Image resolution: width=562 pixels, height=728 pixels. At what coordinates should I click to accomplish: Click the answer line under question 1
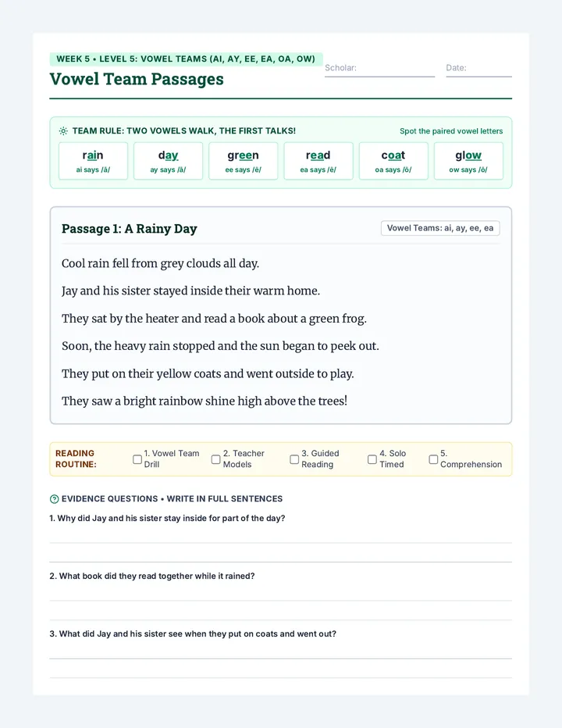(x=281, y=543)
